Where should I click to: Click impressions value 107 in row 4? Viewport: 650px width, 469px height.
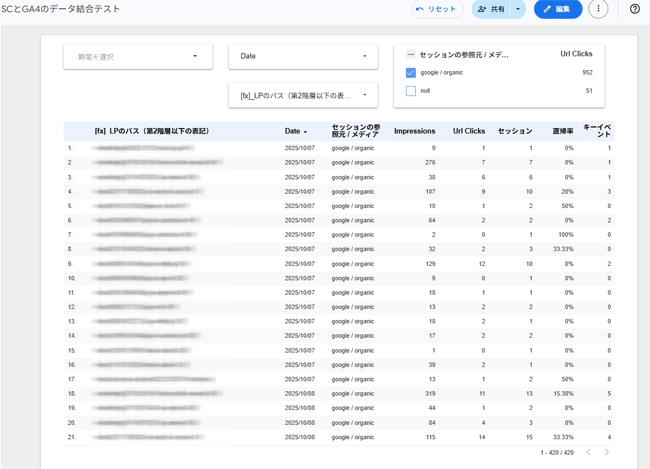coord(430,192)
